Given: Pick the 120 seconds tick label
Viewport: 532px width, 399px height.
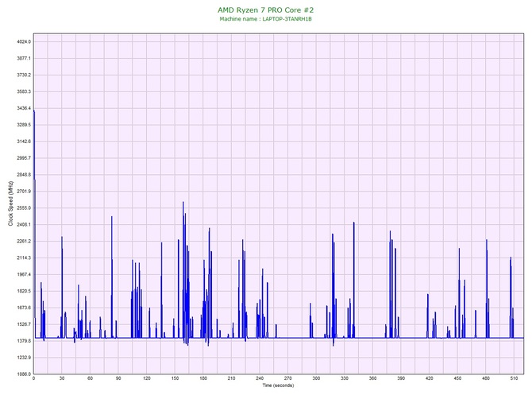Looking at the screenshot, I should (147, 378).
